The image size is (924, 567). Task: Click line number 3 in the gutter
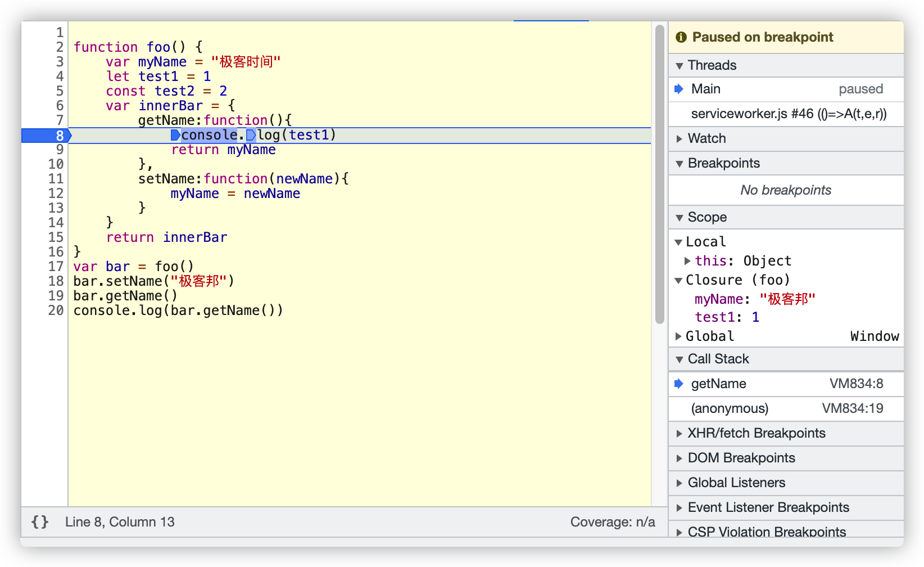[x=60, y=62]
